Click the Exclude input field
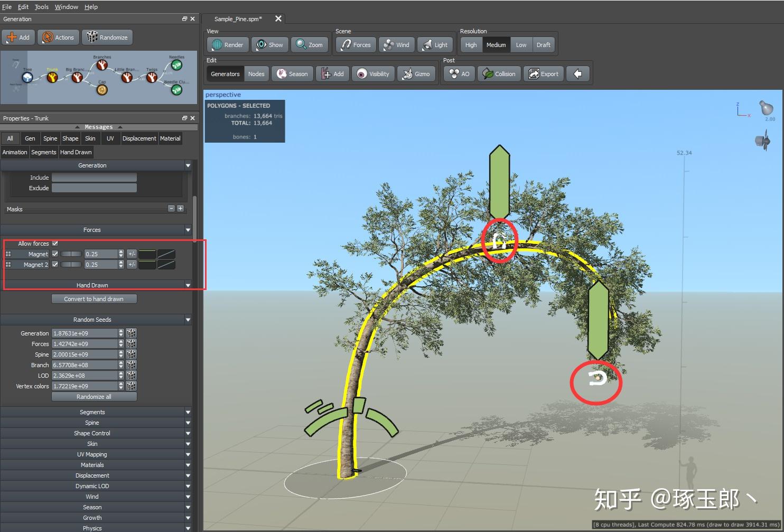 [x=94, y=188]
